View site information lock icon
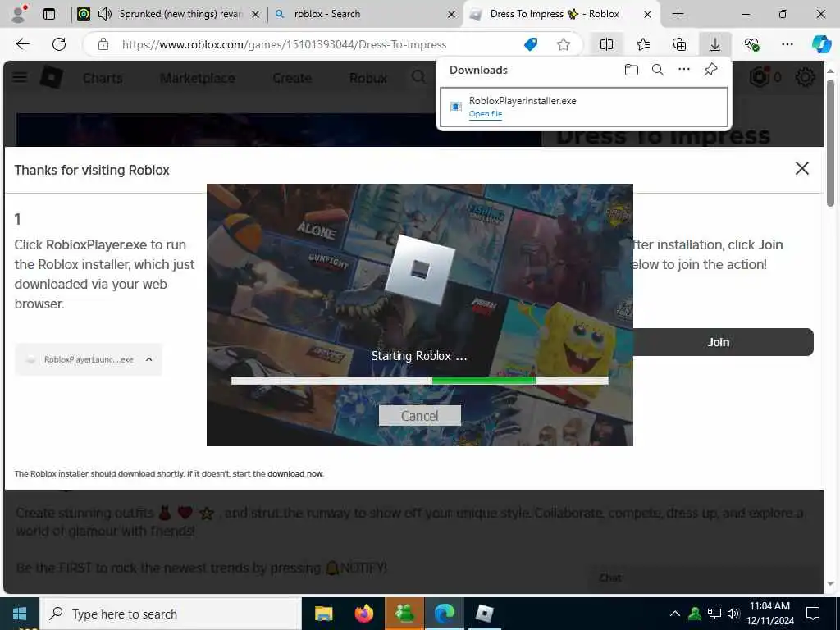The height and width of the screenshot is (630, 840). pos(103,44)
